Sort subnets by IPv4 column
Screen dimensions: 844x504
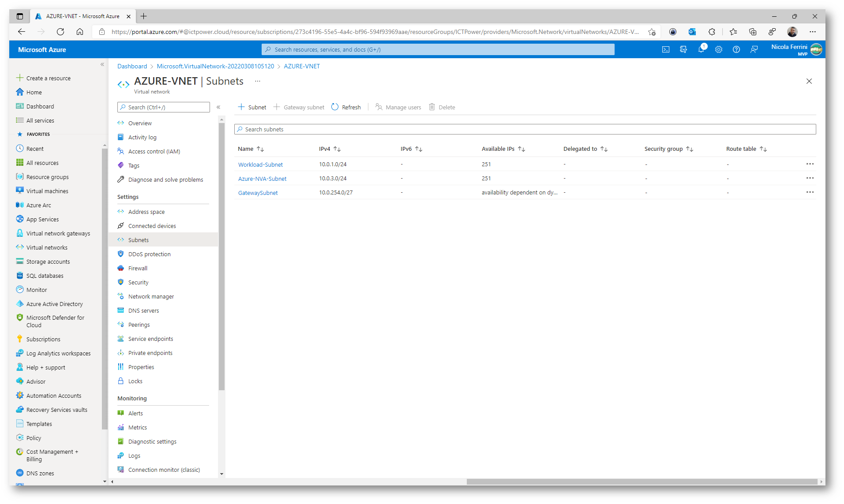point(330,149)
